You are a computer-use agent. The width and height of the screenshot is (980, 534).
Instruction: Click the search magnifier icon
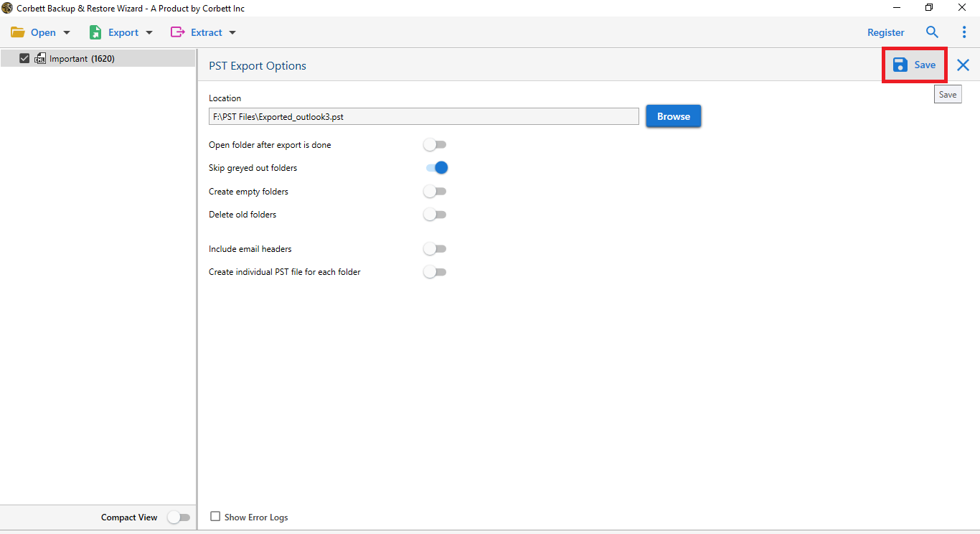[x=932, y=32]
